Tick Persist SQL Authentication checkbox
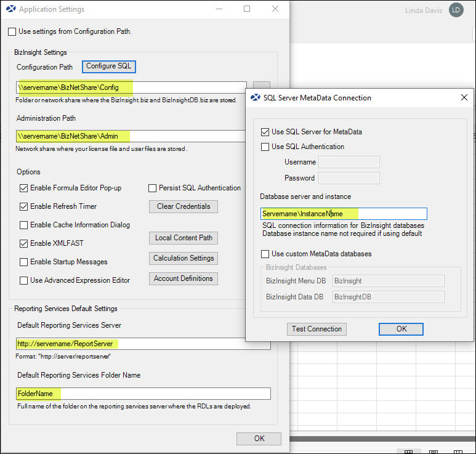The height and width of the screenshot is (454, 476). click(152, 188)
